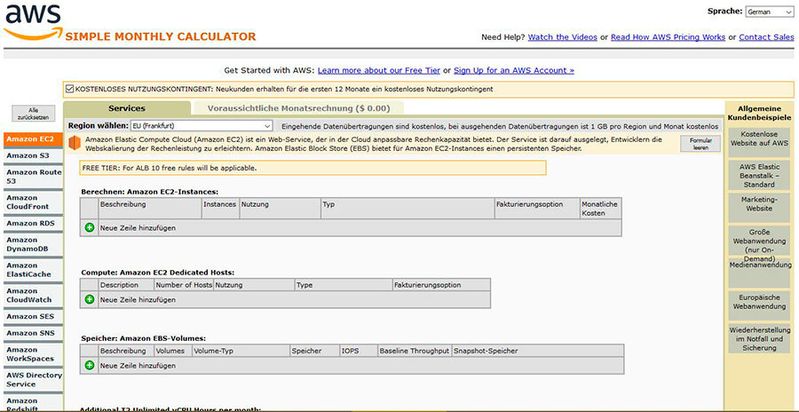Viewport: 799px width, 412px height.
Task: Click Neue Zeile hinzufügen under Dedicated Hosts
Action: tap(138, 300)
